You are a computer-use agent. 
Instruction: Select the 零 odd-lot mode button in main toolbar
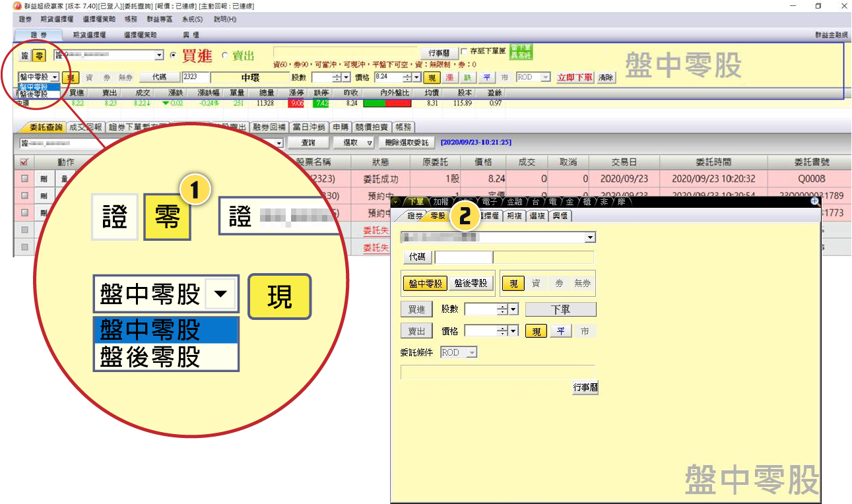pyautogui.click(x=39, y=55)
